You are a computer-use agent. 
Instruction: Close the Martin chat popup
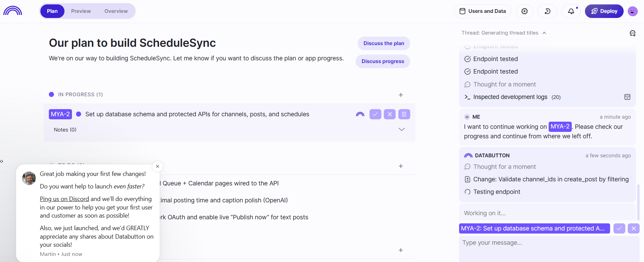click(157, 166)
